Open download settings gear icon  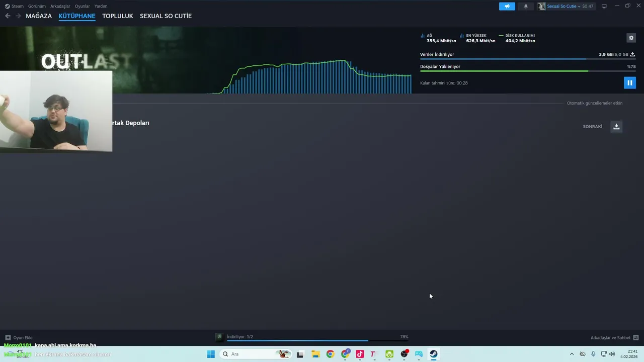pos(631,38)
